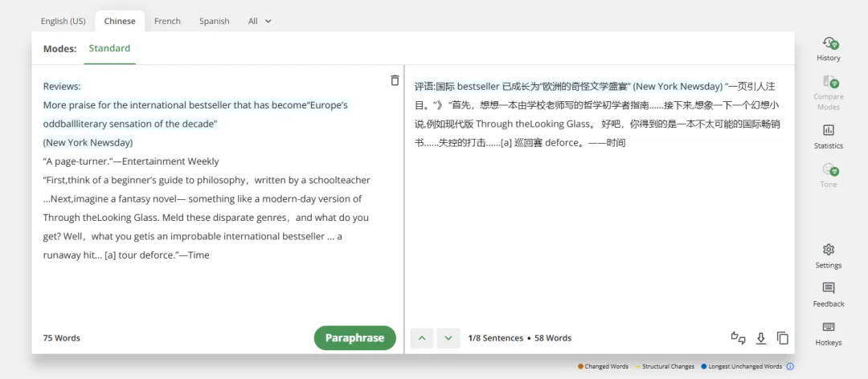Screen dimensions: 868x379
Task: Go to next sentence with down arrow
Action: pos(448,338)
